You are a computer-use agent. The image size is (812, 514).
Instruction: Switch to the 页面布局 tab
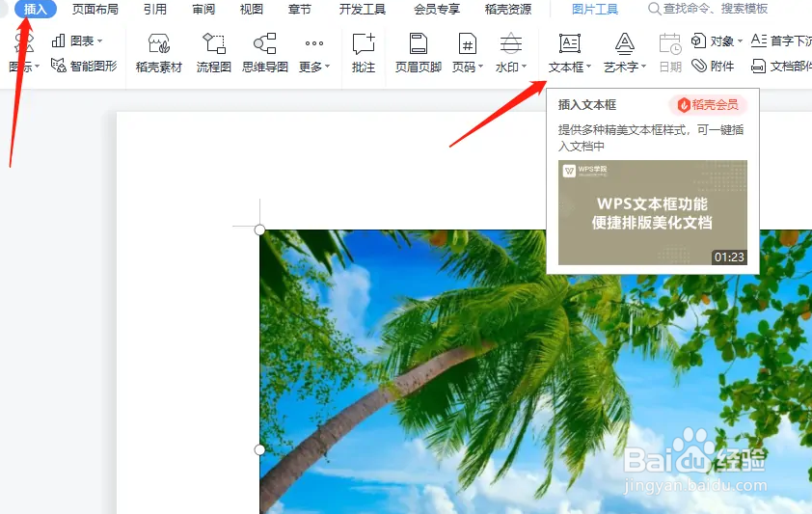[x=95, y=10]
